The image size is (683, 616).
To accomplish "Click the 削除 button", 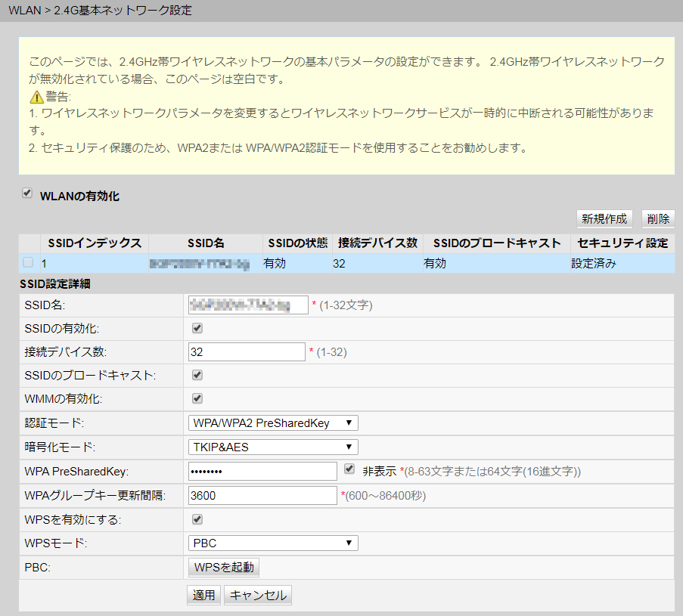I will pos(658,218).
